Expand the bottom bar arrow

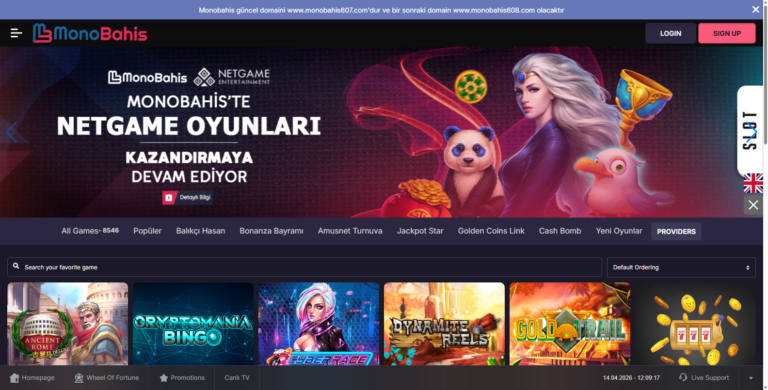click(x=751, y=378)
